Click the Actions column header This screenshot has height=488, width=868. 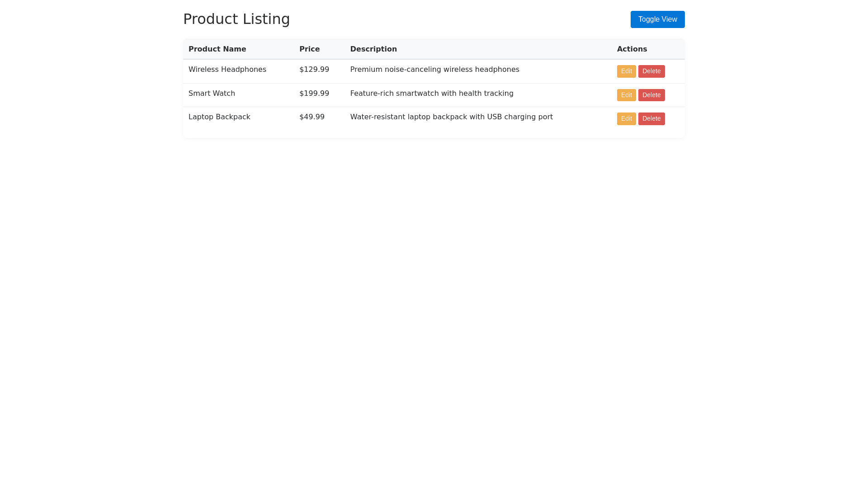point(632,49)
